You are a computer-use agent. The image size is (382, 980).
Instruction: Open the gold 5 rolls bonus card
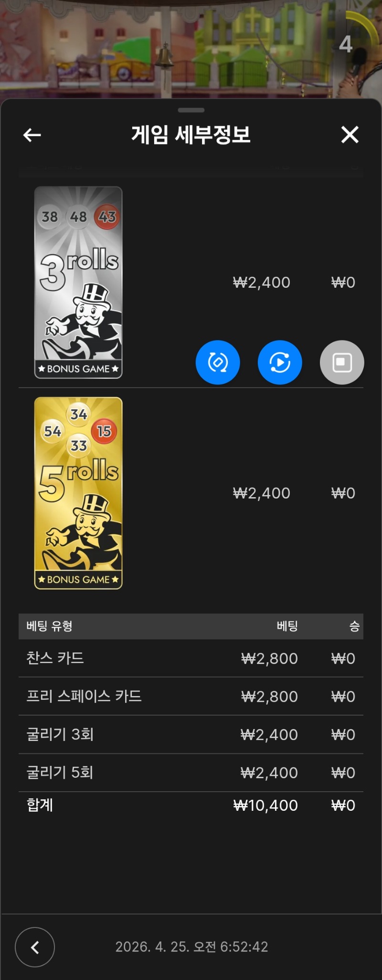(x=78, y=493)
